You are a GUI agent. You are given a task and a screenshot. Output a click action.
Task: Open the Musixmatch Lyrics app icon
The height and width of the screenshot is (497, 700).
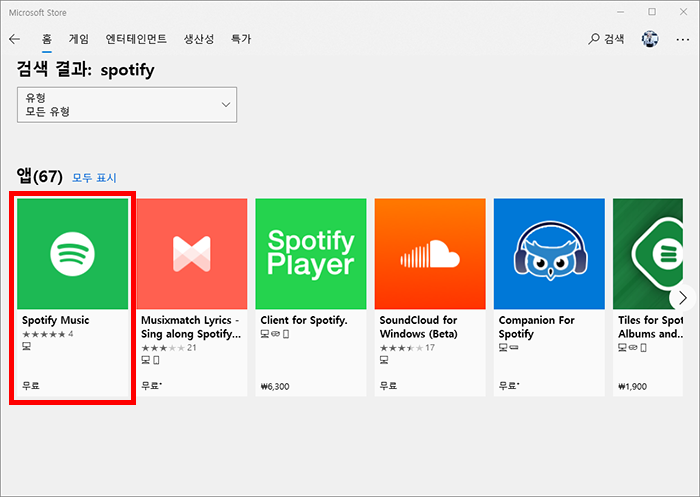192,254
